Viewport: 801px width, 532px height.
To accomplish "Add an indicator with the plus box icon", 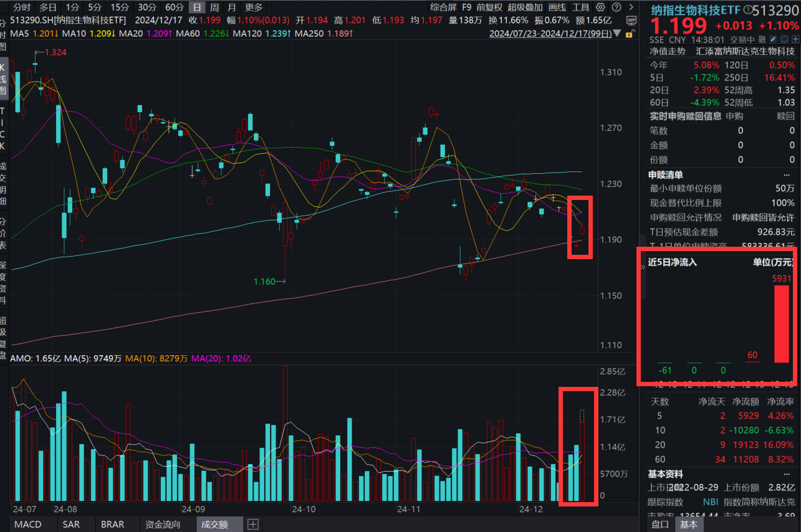I will [x=253, y=525].
